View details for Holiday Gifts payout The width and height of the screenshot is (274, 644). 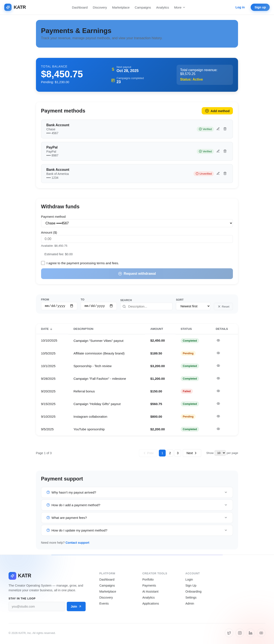(x=218, y=404)
